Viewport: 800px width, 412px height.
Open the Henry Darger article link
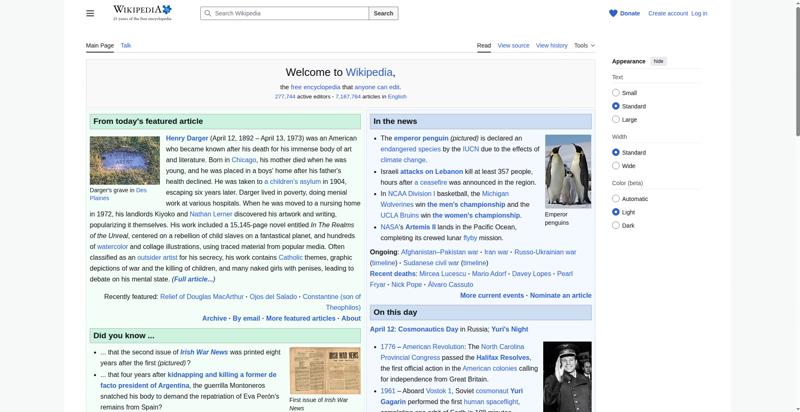tap(187, 138)
